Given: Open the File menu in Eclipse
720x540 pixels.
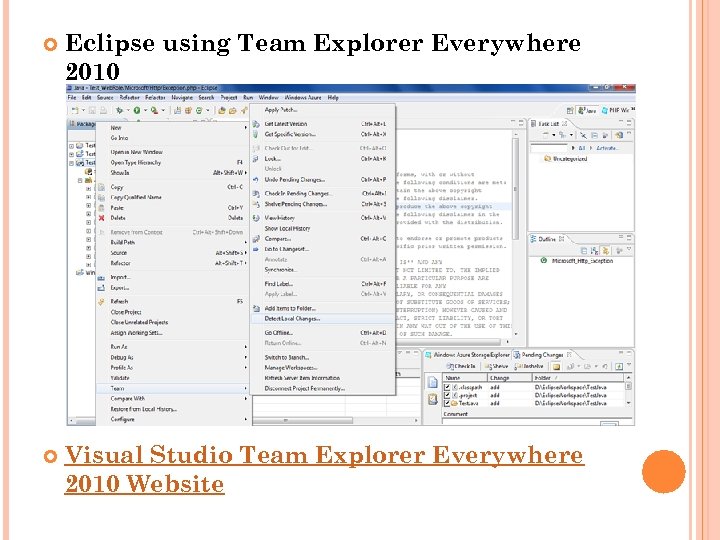Looking at the screenshot, I should (72, 97).
